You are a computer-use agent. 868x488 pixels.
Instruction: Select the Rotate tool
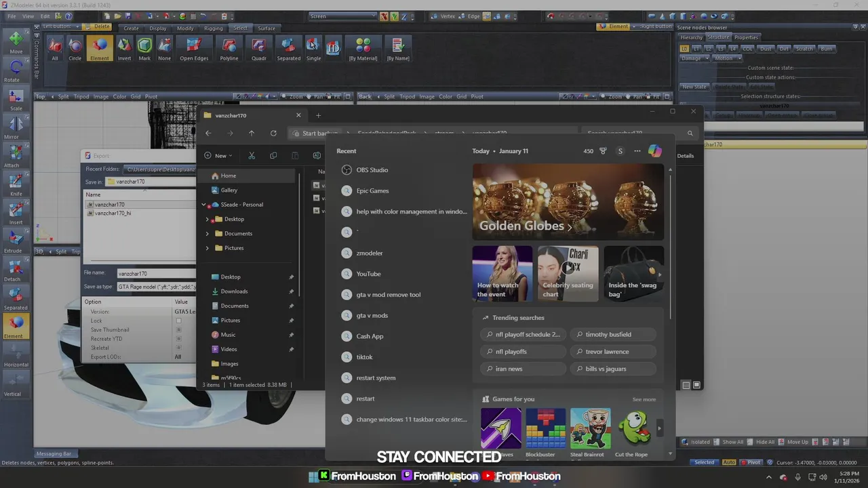point(15,70)
